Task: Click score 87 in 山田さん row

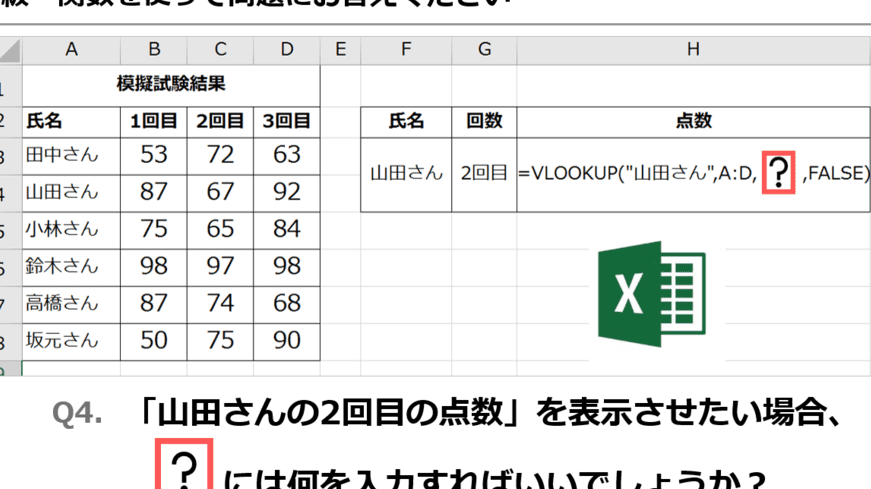Action: point(154,193)
